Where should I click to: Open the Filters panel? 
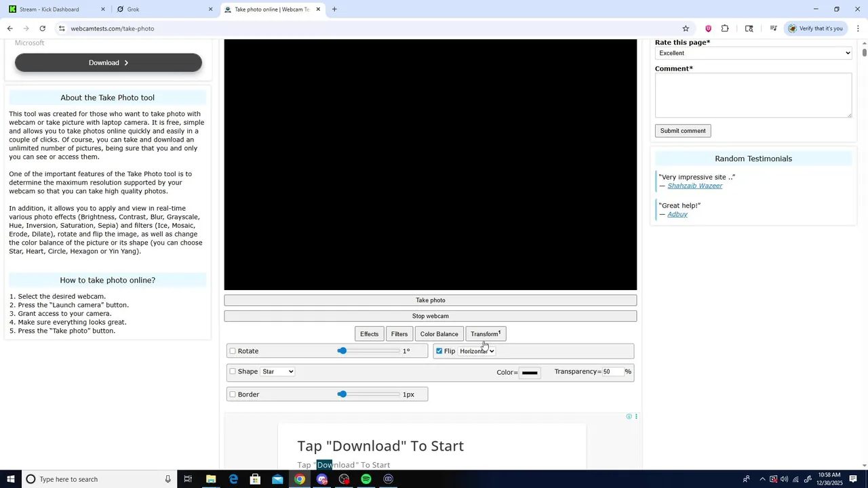click(x=399, y=334)
